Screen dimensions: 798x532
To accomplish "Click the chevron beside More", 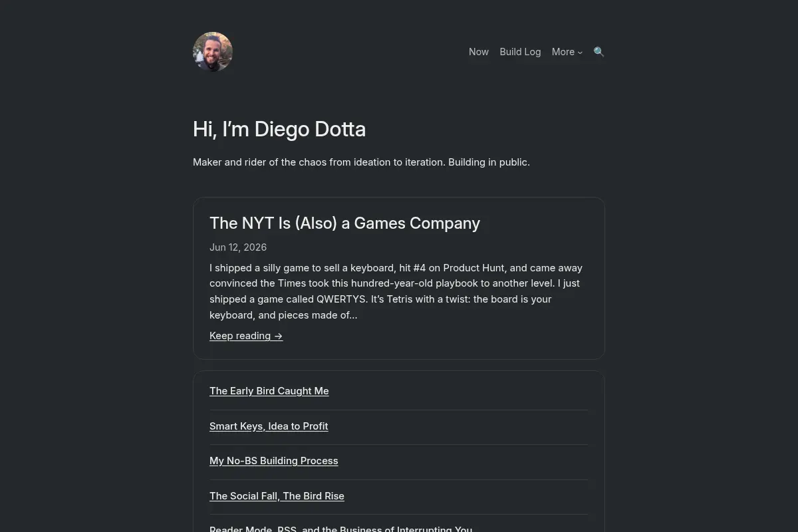I will click(x=580, y=53).
